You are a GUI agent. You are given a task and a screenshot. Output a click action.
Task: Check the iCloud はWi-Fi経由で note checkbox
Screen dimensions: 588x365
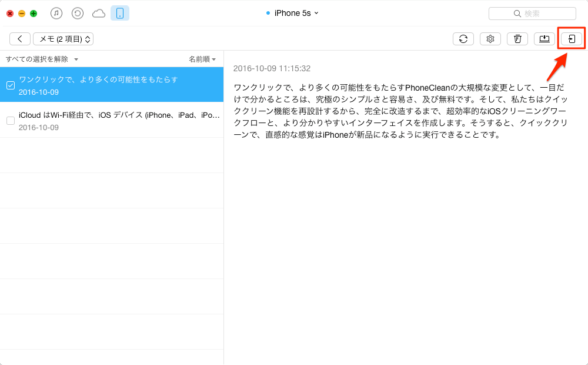coord(11,121)
